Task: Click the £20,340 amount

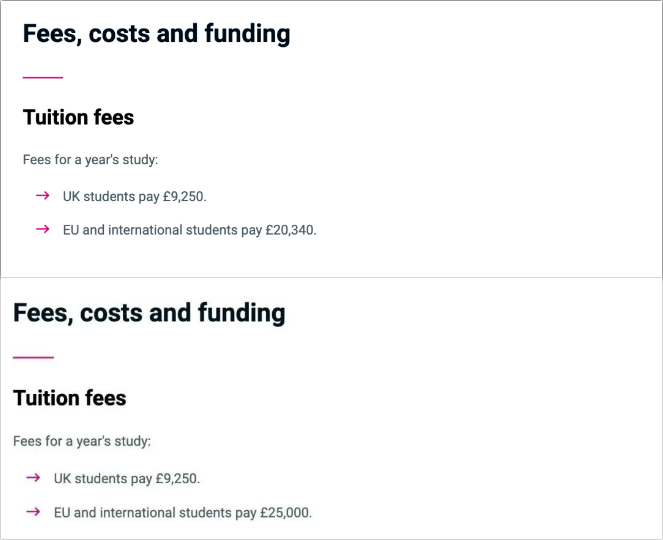Action: pos(291,230)
